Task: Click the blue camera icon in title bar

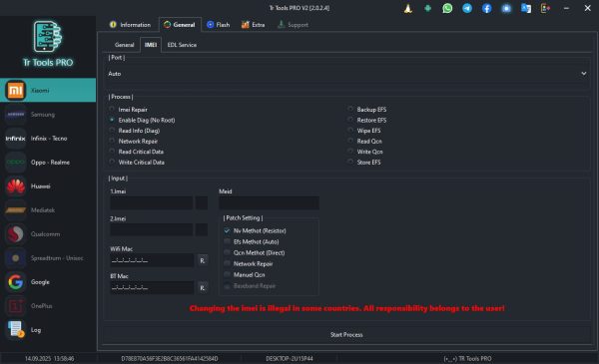Action: pos(506,8)
